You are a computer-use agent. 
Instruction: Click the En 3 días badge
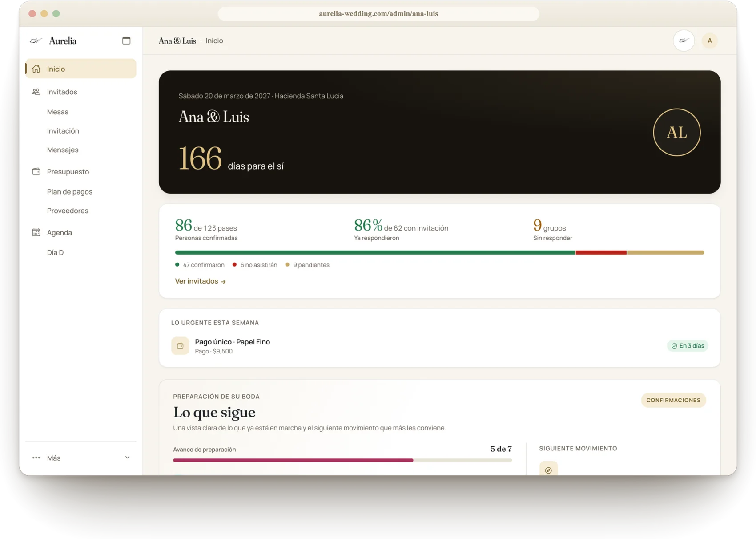tap(688, 346)
